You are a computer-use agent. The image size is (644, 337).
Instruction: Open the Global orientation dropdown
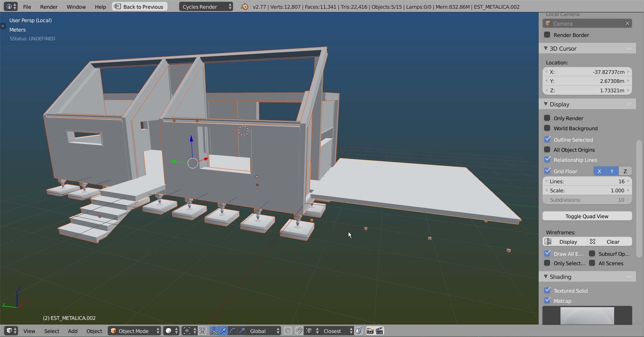(264, 331)
